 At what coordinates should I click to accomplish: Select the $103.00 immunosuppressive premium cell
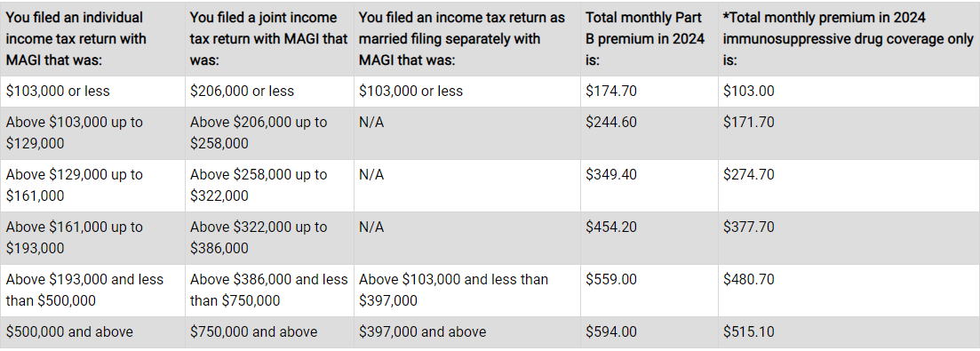point(849,92)
